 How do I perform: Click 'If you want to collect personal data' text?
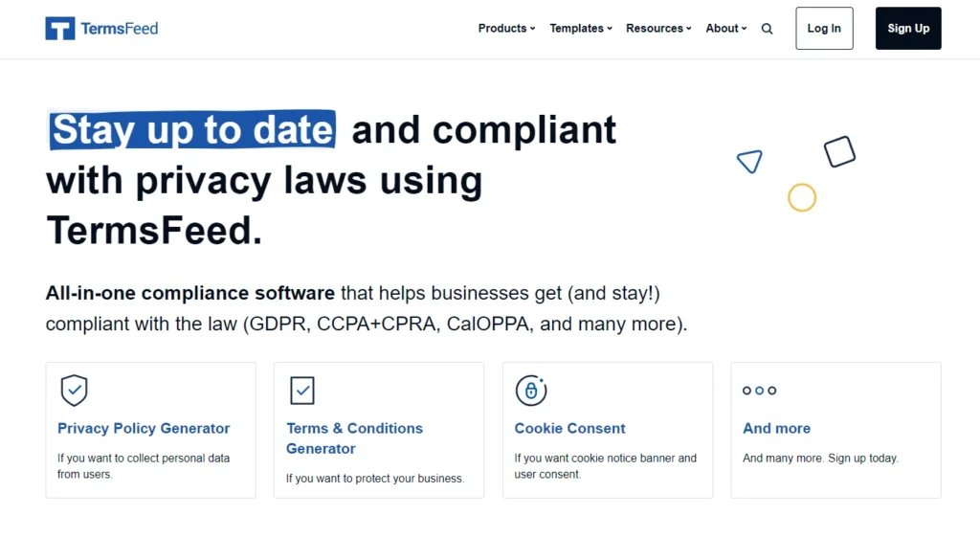[144, 466]
